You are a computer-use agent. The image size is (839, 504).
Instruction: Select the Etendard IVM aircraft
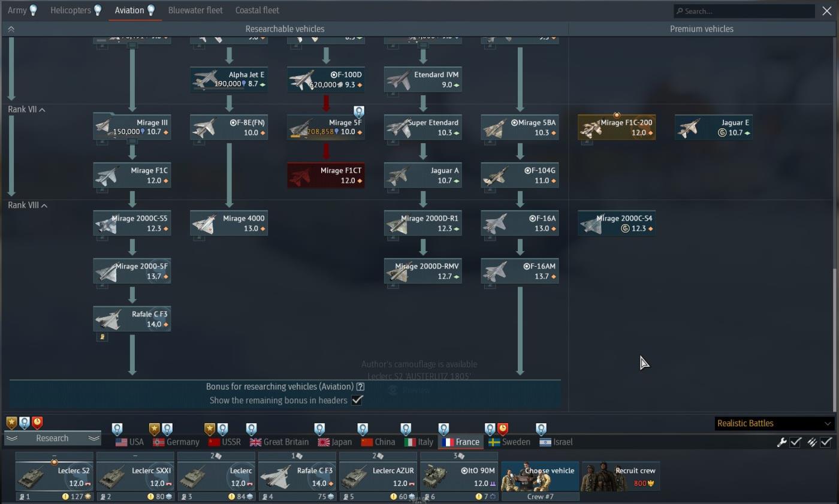[423, 79]
